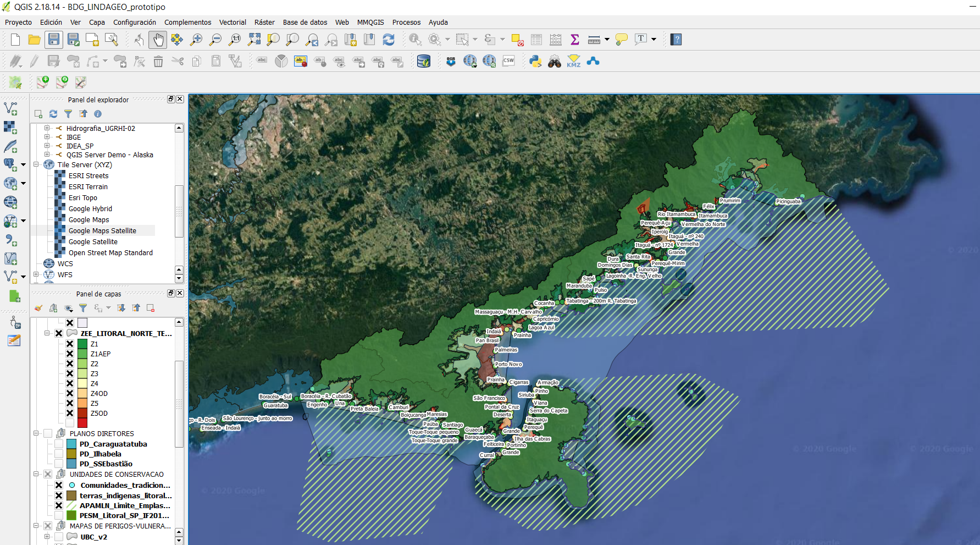
Task: Click the KMZ export plugin icon
Action: 573,62
